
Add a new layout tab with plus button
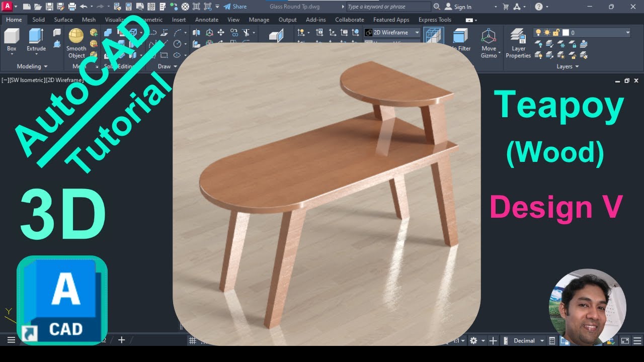click(x=121, y=340)
